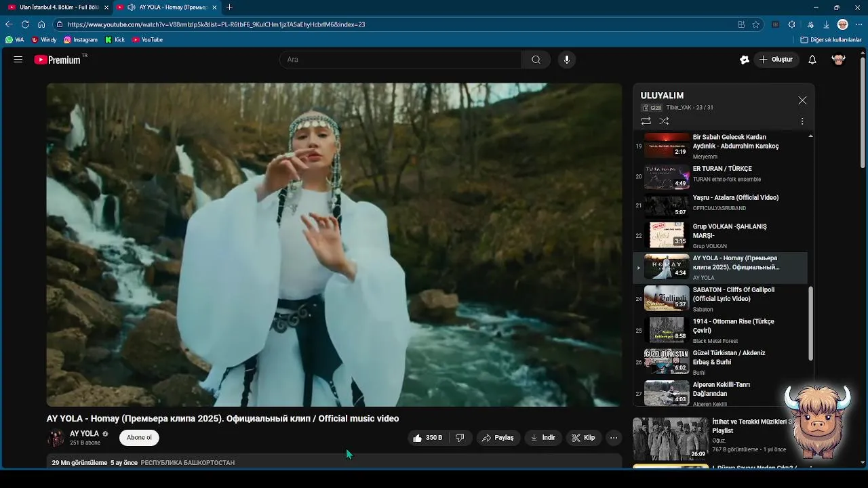Play Yaşru - Atalara playlist item

(x=720, y=205)
